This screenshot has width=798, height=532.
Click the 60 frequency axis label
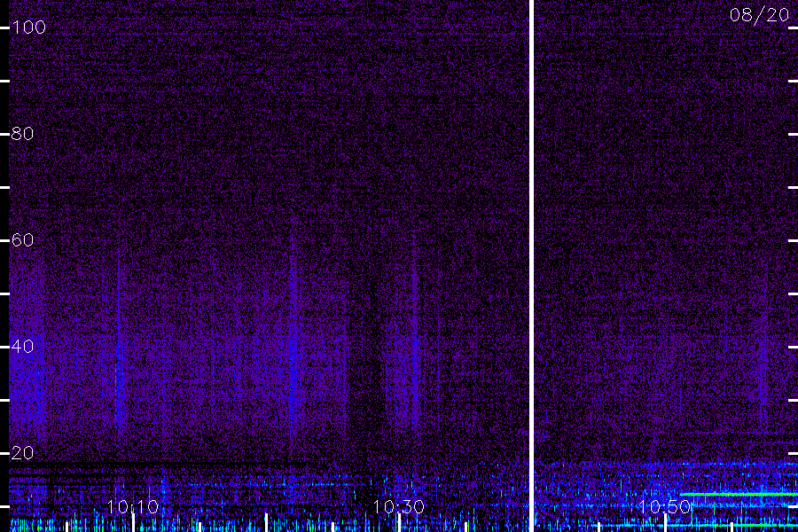[22, 239]
